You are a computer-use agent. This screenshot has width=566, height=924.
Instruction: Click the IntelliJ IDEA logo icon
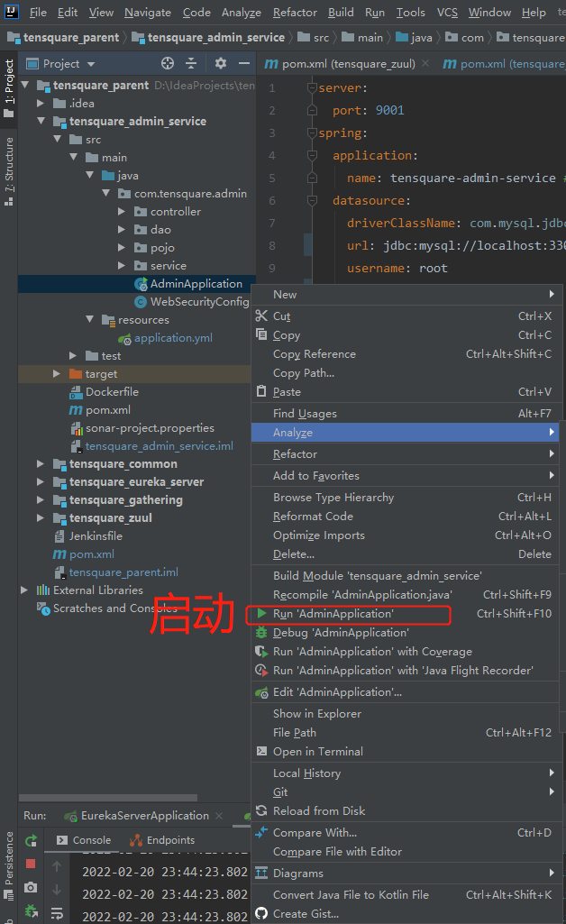pyautogui.click(x=11, y=11)
